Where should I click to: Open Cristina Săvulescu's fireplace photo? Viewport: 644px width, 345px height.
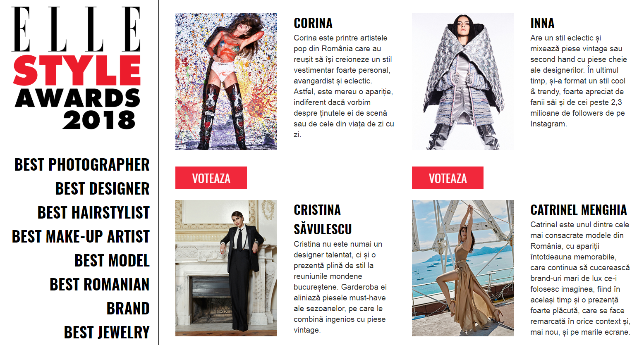226,268
